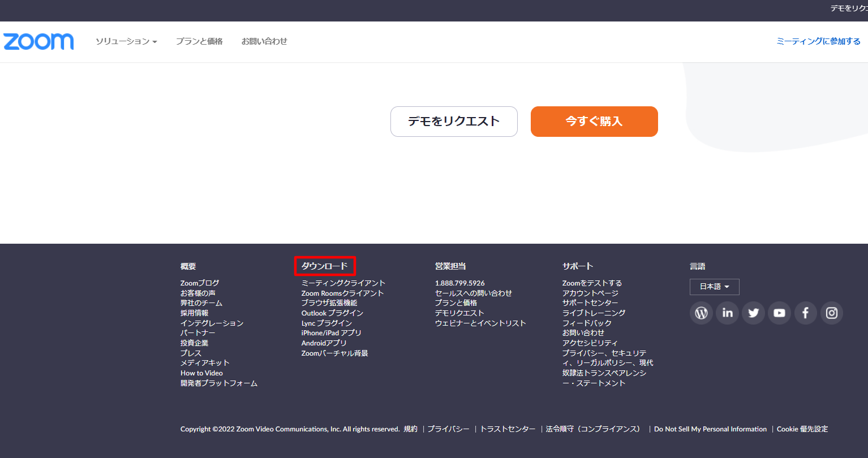Open Zoomバーチャル背景 link

click(x=335, y=353)
